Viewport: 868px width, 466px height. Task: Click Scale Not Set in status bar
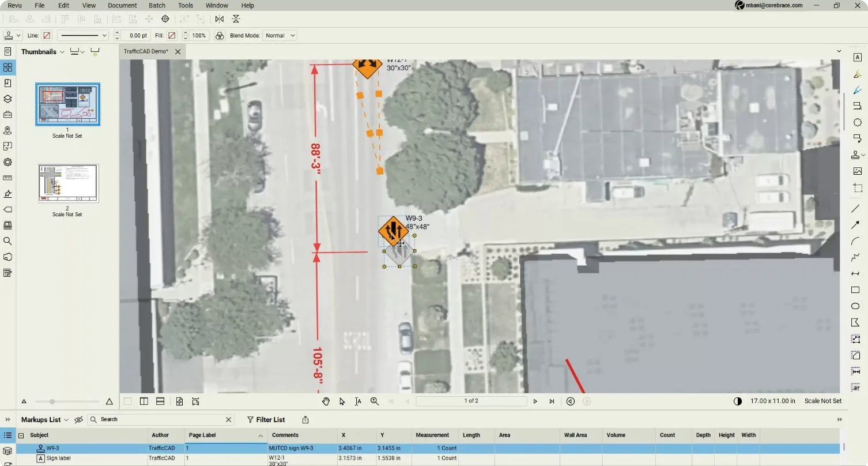click(x=822, y=401)
